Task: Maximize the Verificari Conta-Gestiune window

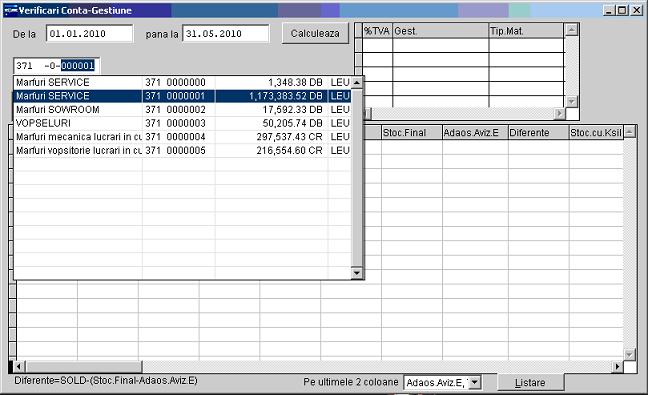Action: pos(622,10)
